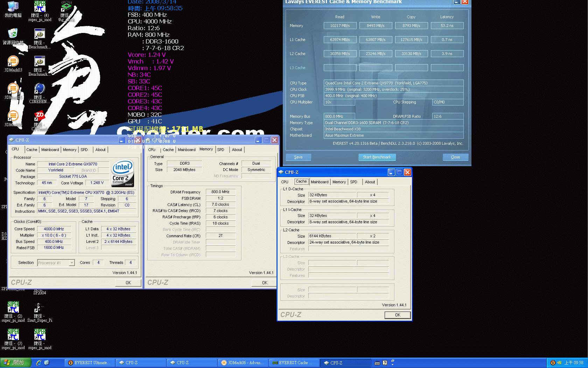Image resolution: width=588 pixels, height=368 pixels.
Task: Click the Intel Core 2 Extreme logo
Action: point(122,173)
